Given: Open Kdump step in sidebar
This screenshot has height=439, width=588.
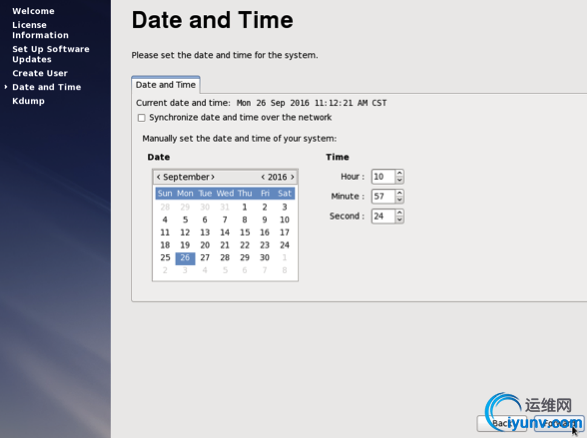Looking at the screenshot, I should 28,101.
